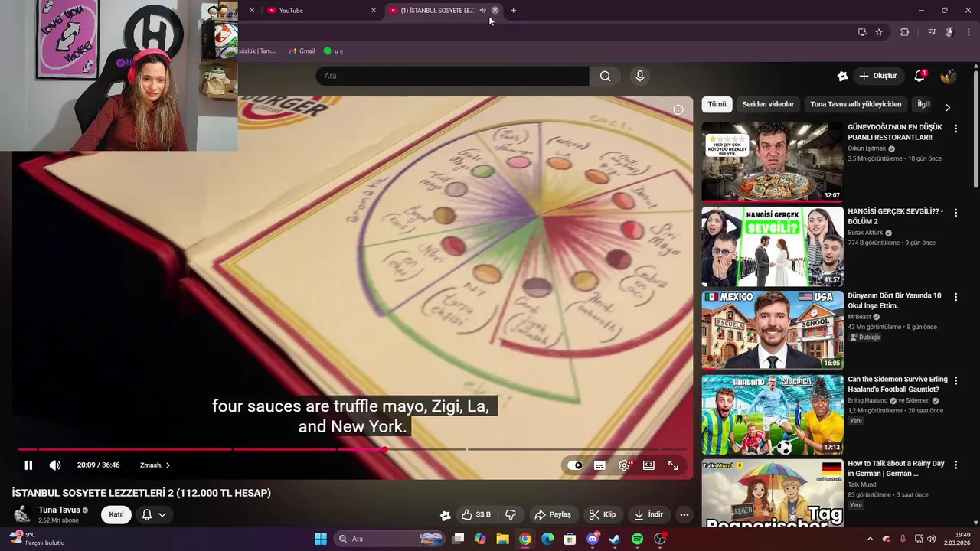Open video info card icon
980x551 pixels.
click(x=678, y=110)
